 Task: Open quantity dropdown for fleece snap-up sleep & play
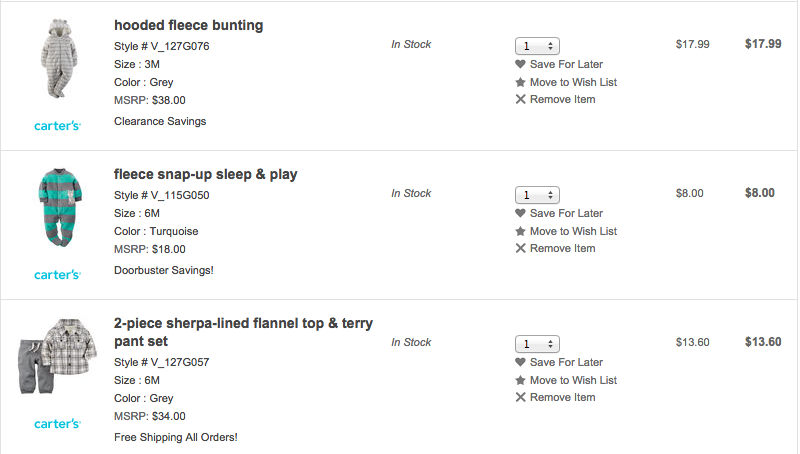click(537, 195)
